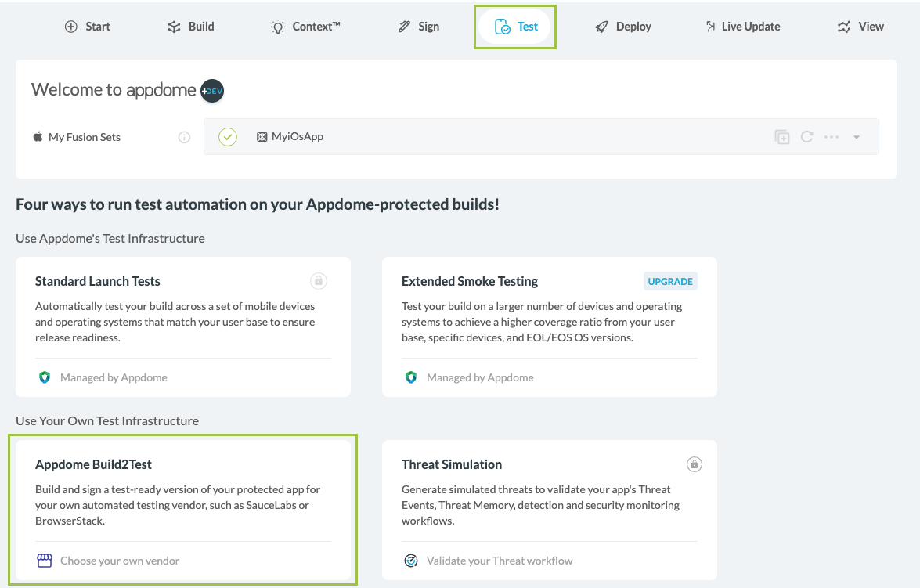Click the 'My Fusion Sets' label

pyautogui.click(x=85, y=137)
